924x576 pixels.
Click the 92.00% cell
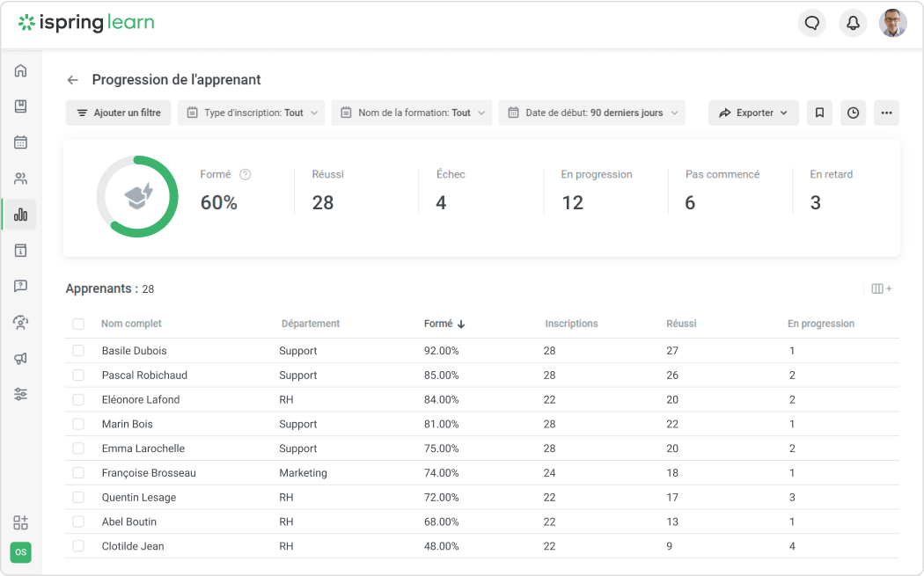tap(442, 350)
